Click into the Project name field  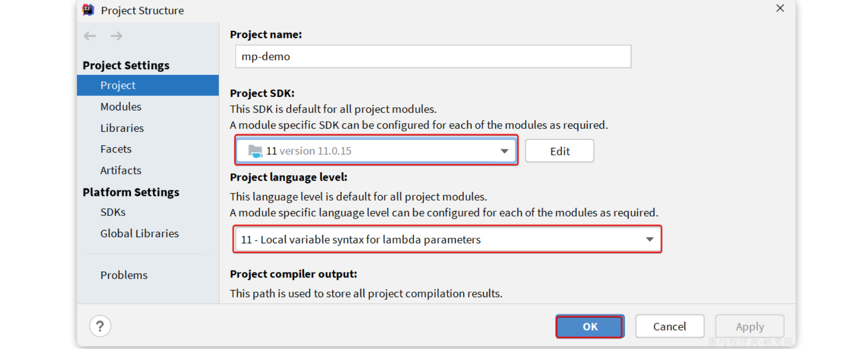433,56
